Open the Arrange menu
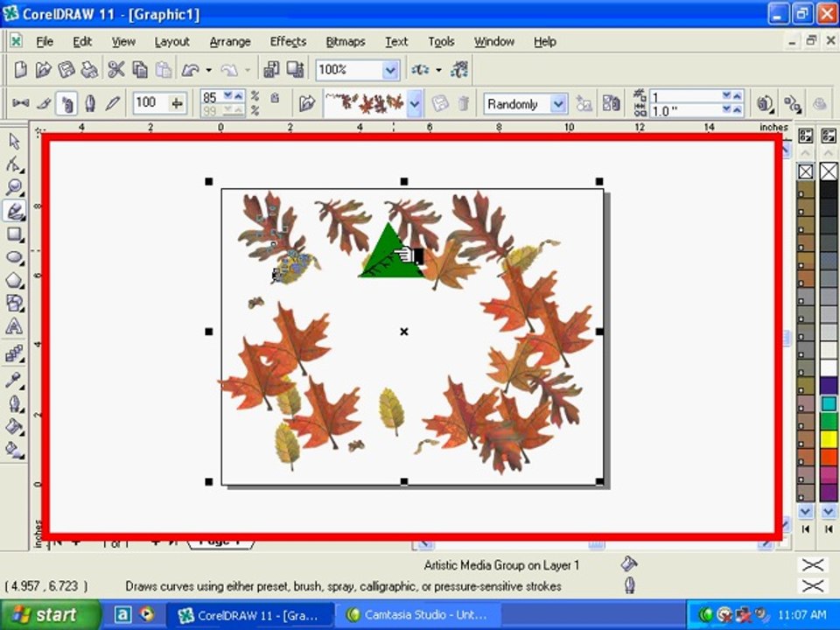 click(x=230, y=42)
